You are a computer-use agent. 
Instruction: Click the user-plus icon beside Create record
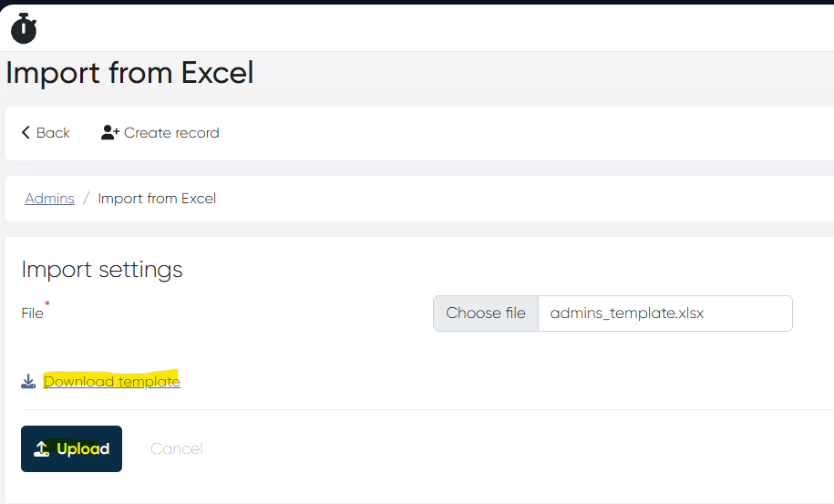[110, 133]
